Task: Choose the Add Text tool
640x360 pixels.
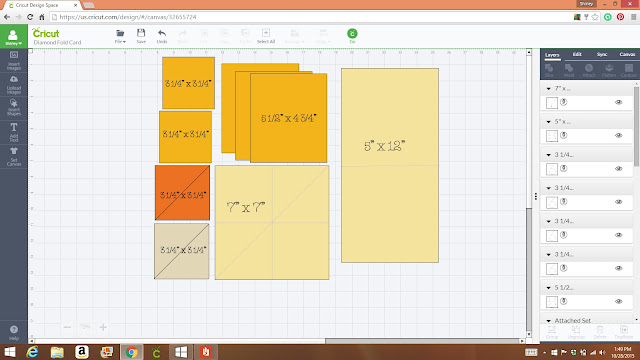Action: coord(13,132)
